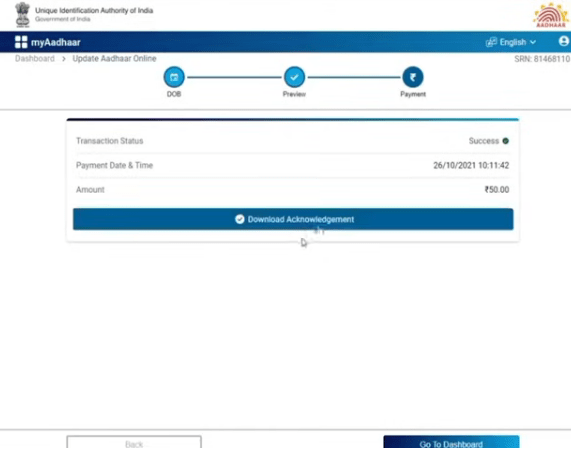Click the Government of India emblem icon
The image size is (571, 449).
tap(23, 15)
